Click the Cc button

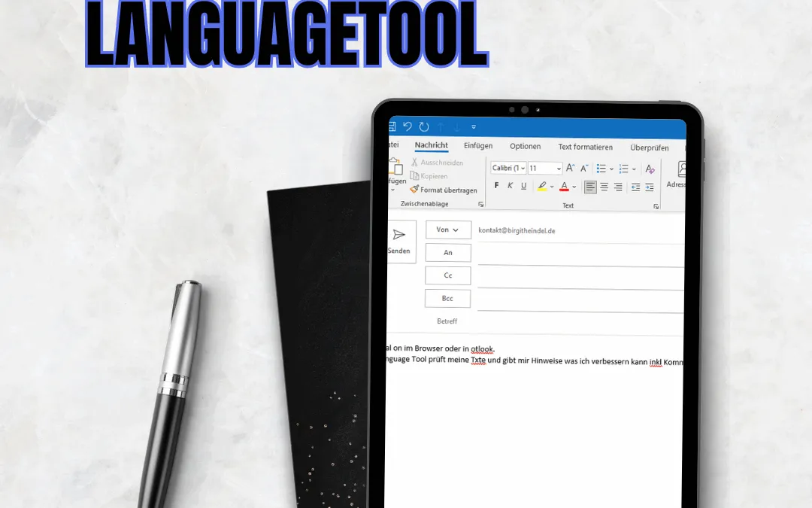pos(448,275)
